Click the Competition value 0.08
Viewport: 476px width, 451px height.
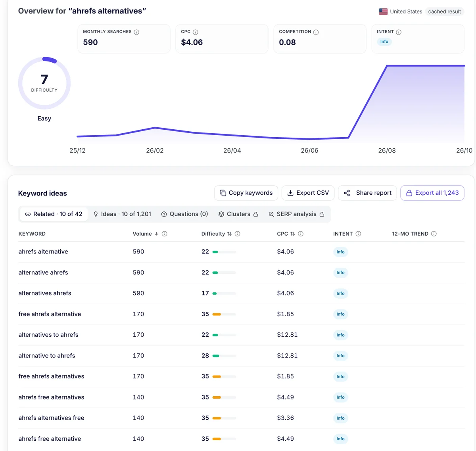(x=288, y=42)
